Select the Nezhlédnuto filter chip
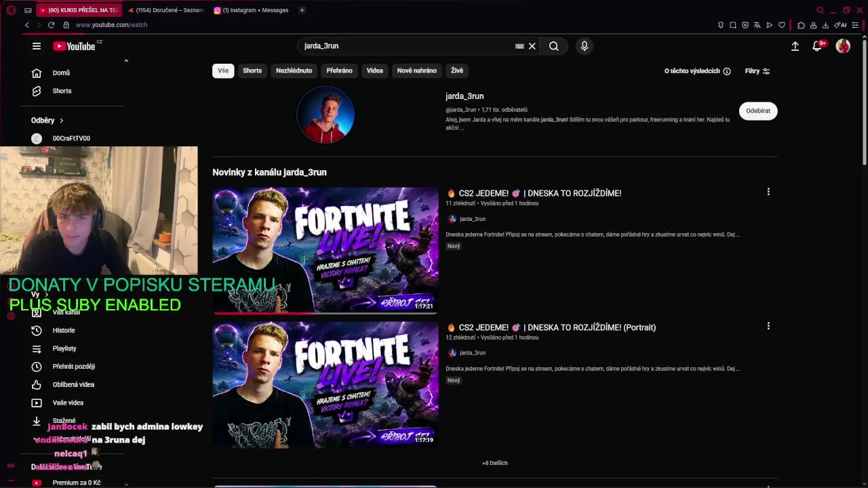The height and width of the screenshot is (488, 868). tap(294, 70)
